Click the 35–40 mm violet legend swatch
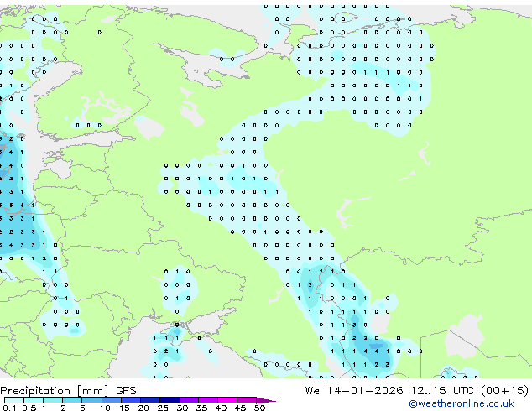This screenshot has width=532, height=411. pos(207,400)
